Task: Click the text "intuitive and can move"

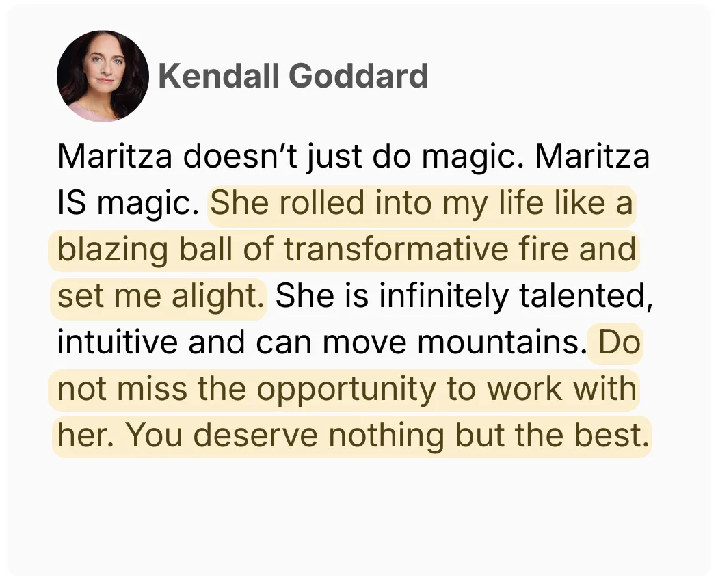Action: 234,343
